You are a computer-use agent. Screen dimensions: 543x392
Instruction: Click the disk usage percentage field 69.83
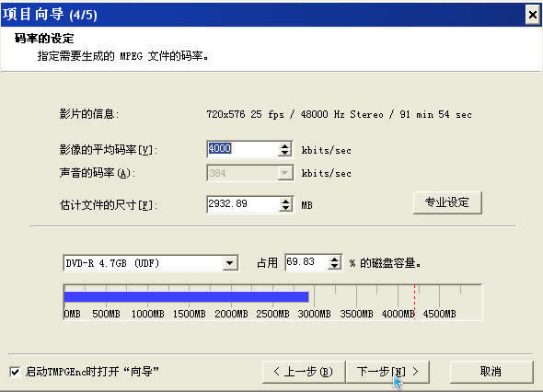pos(306,262)
